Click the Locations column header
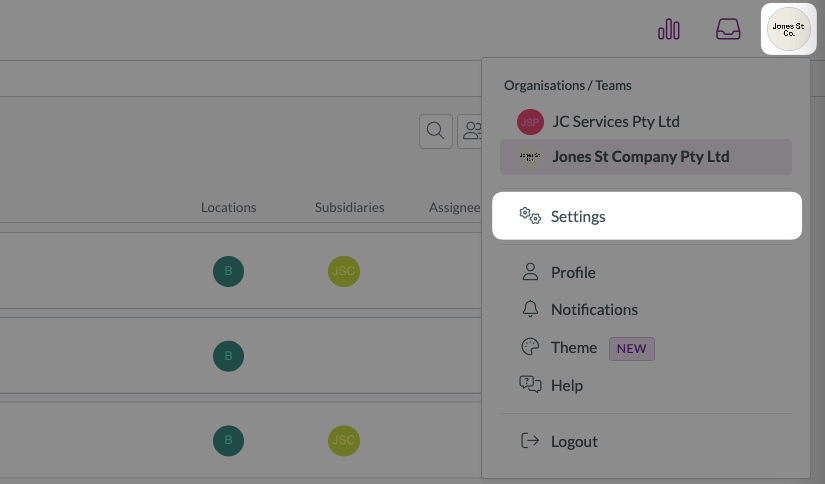825x484 pixels. [228, 208]
